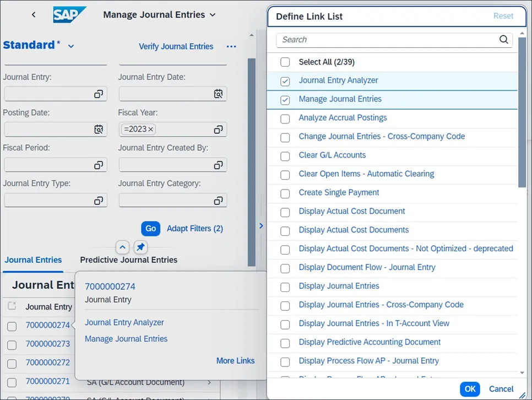Click the link list scrollbar thumb
Image resolution: width=532 pixels, height=400 pixels.
click(x=522, y=112)
